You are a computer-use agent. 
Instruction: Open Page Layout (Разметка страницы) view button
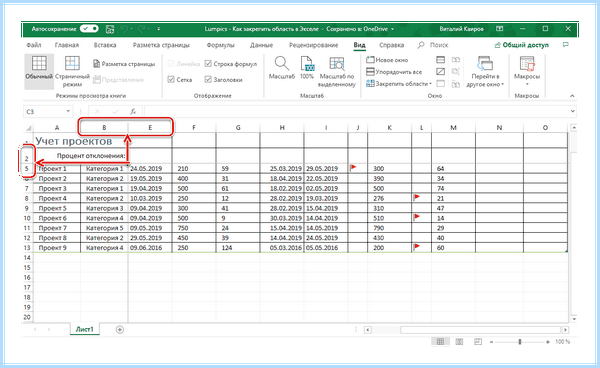click(x=124, y=64)
